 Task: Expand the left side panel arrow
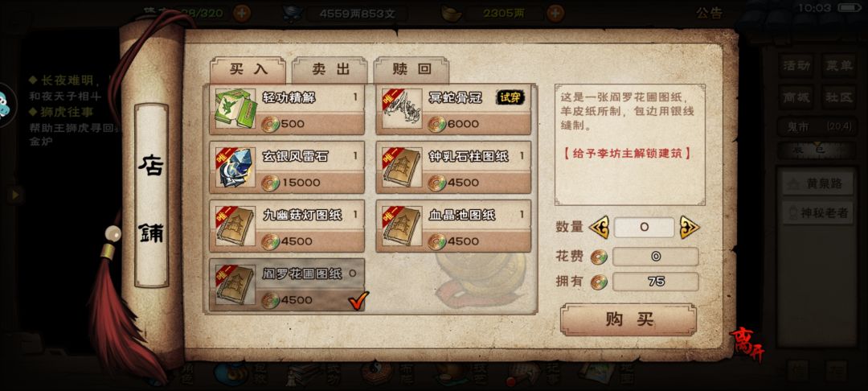point(15,195)
